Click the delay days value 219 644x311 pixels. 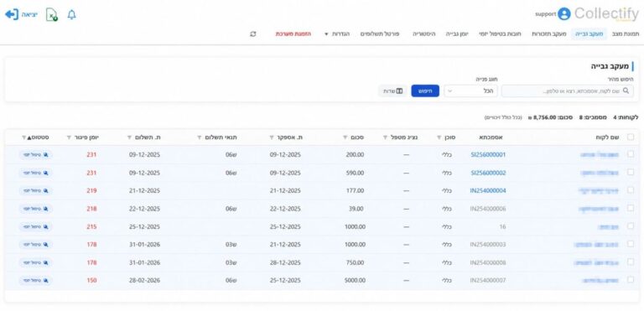(x=91, y=190)
